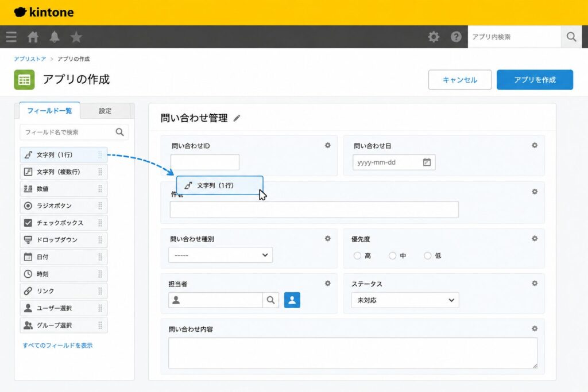
Task: Go to home via house icon
Action: 33,37
